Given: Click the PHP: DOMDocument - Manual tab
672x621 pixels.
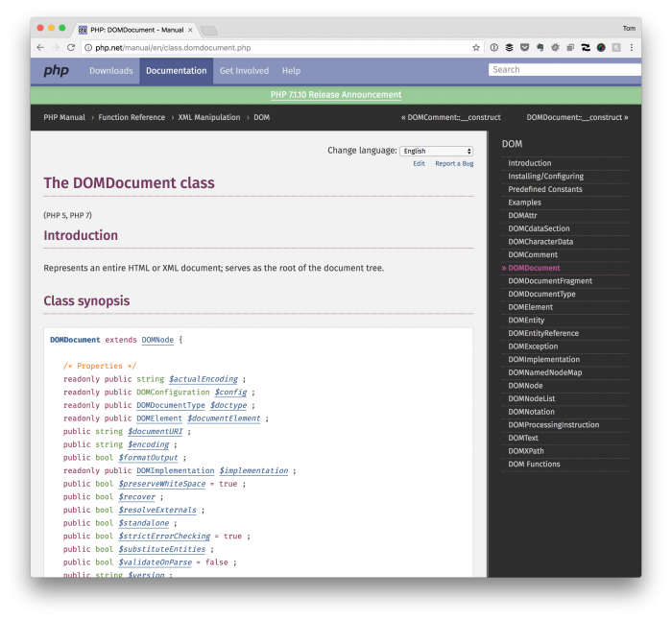Looking at the screenshot, I should (x=136, y=30).
